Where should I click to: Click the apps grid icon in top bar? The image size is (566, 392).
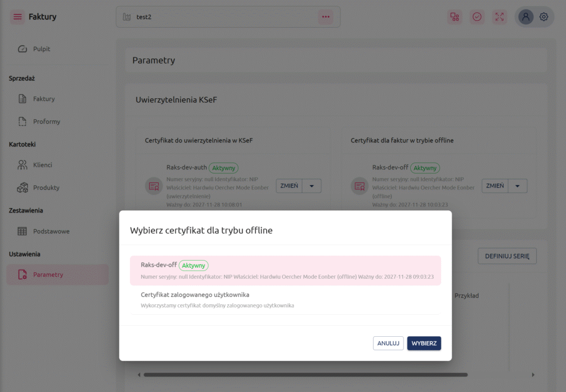[454, 17]
